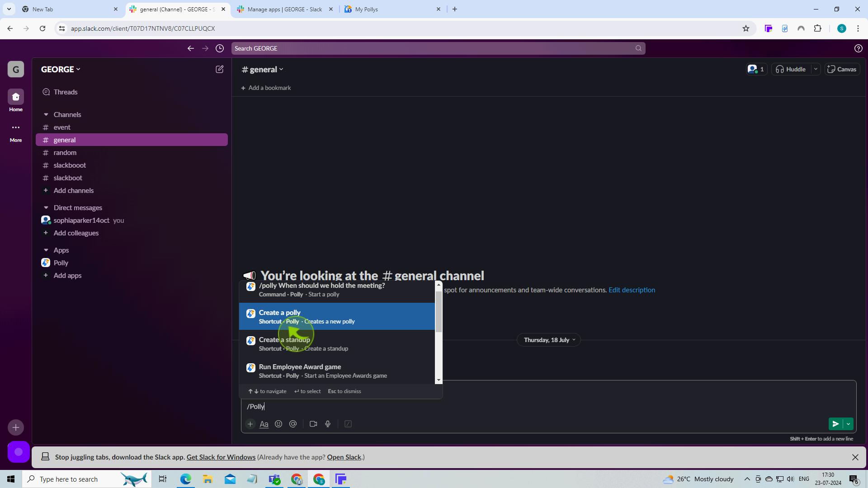
Task: Go back with Slack's back arrow
Action: 191,48
